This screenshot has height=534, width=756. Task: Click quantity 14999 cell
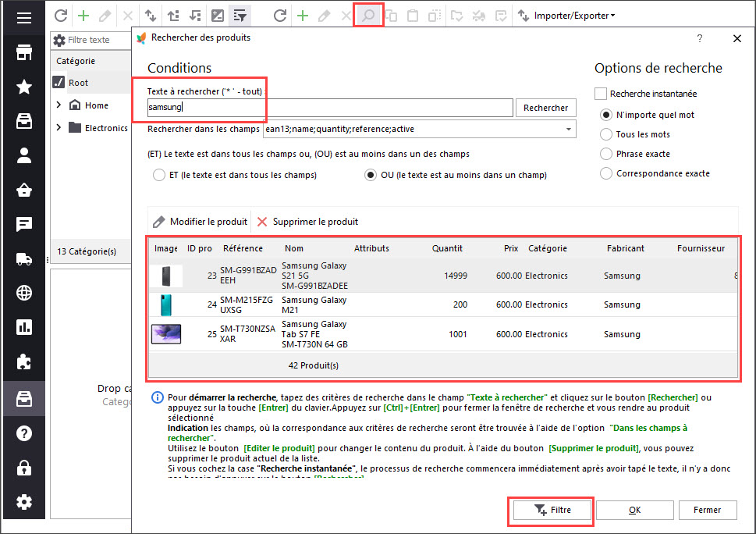pos(455,276)
